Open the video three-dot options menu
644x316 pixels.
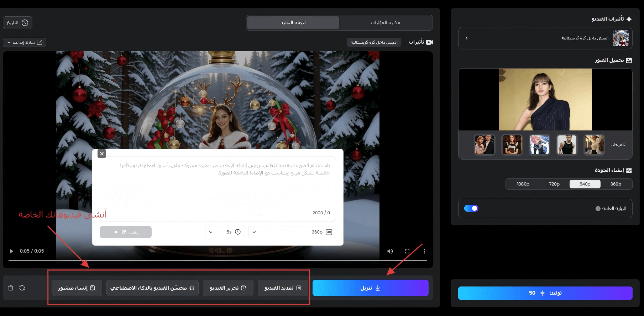[x=424, y=251]
